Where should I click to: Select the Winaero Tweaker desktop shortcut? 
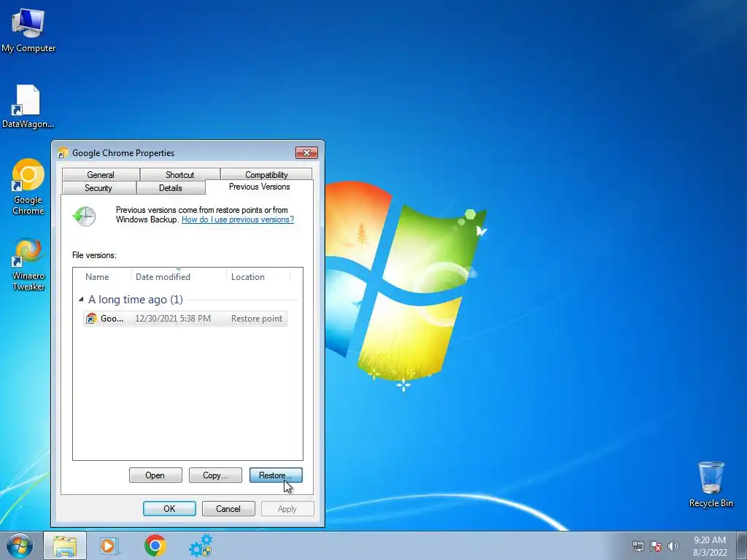[x=28, y=264]
